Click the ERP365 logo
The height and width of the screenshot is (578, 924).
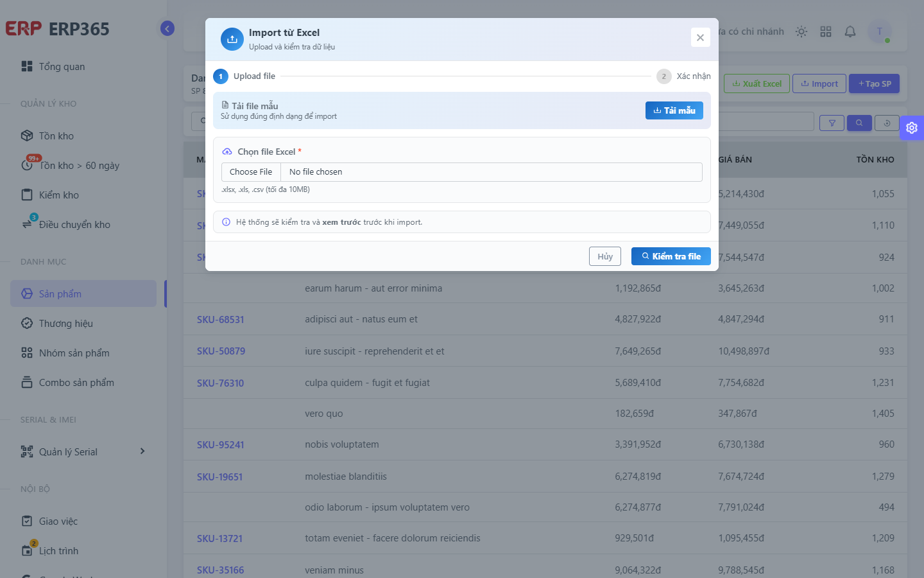click(x=58, y=29)
